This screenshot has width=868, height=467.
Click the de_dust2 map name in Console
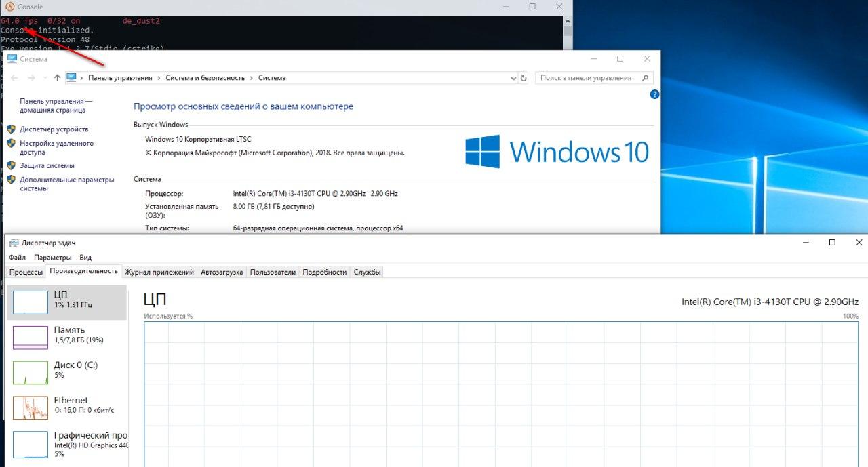pos(141,21)
